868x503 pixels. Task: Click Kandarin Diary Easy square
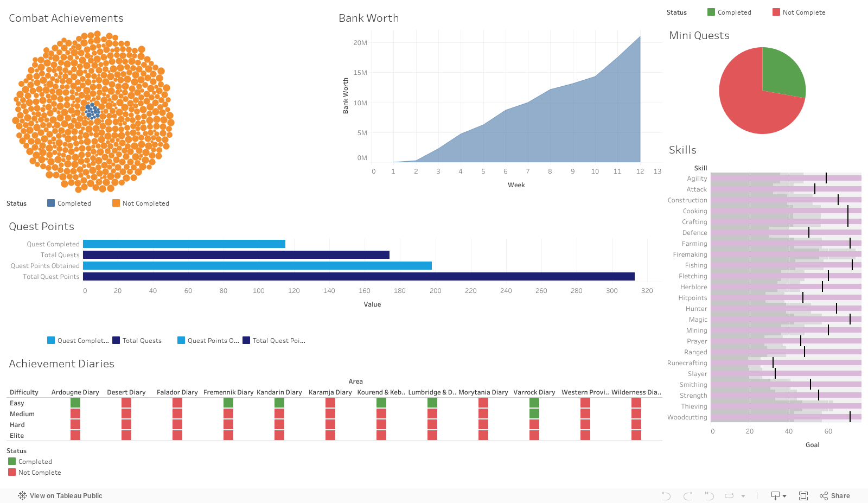pos(279,403)
